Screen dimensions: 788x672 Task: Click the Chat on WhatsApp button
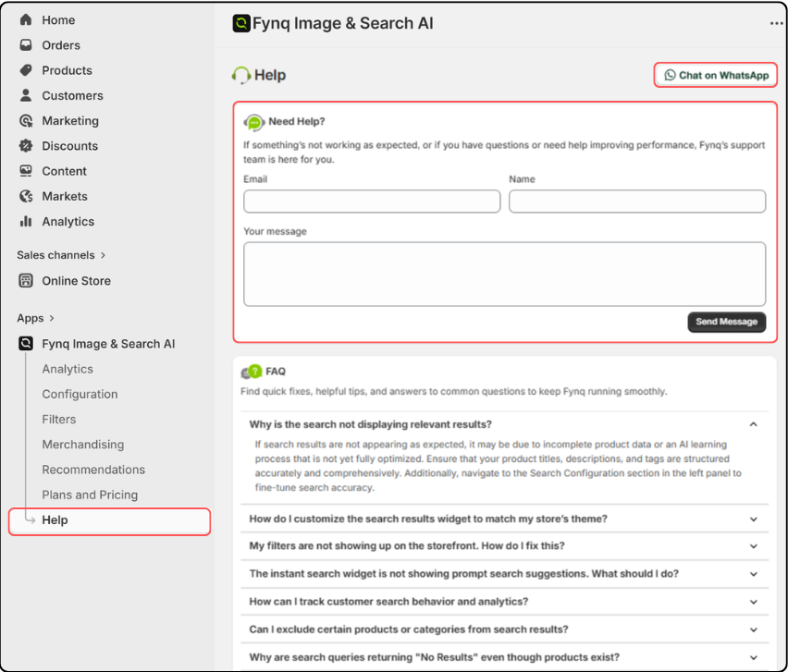(716, 76)
